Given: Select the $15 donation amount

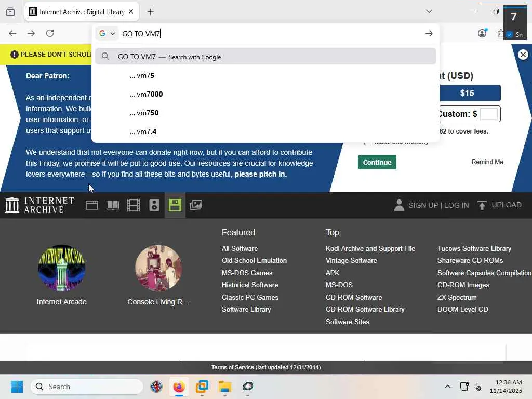Looking at the screenshot, I should click(470, 94).
